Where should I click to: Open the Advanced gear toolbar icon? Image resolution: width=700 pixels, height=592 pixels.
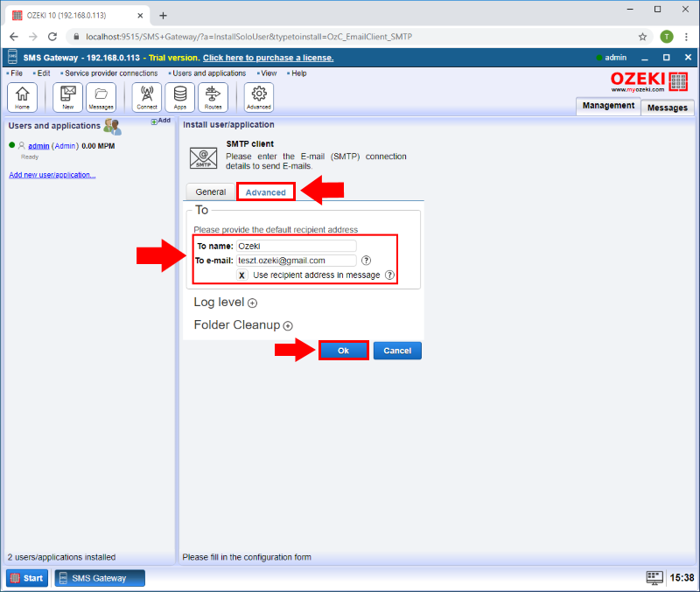(259, 97)
